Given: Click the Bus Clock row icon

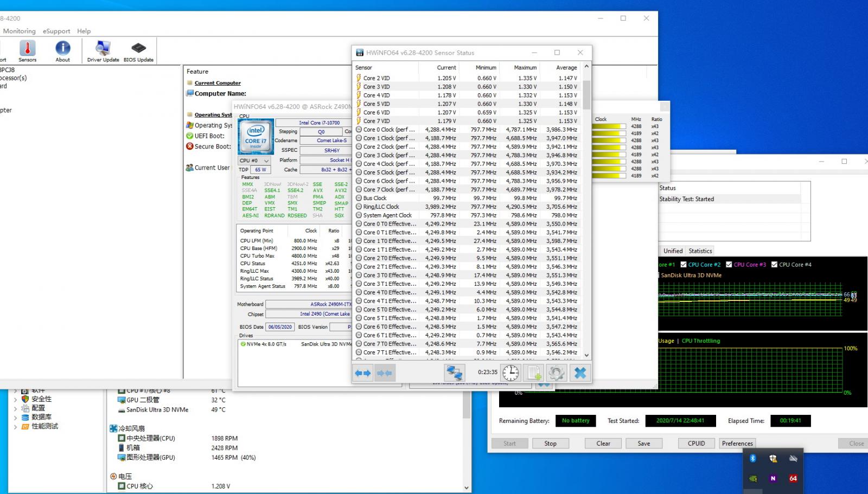Looking at the screenshot, I should pyautogui.click(x=359, y=198).
